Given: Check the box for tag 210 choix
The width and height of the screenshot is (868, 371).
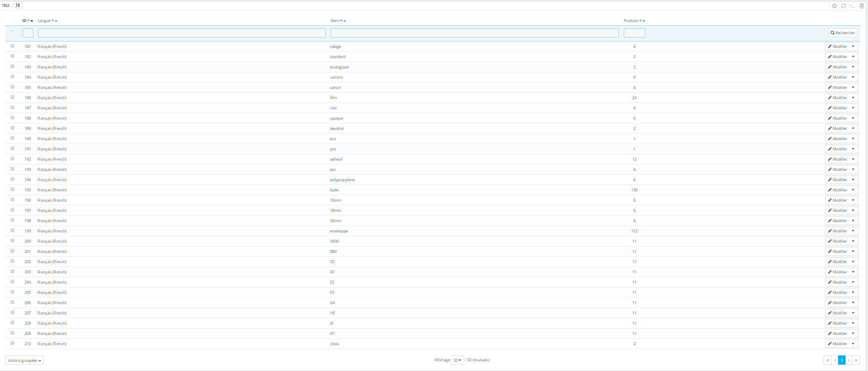Looking at the screenshot, I should 13,343.
